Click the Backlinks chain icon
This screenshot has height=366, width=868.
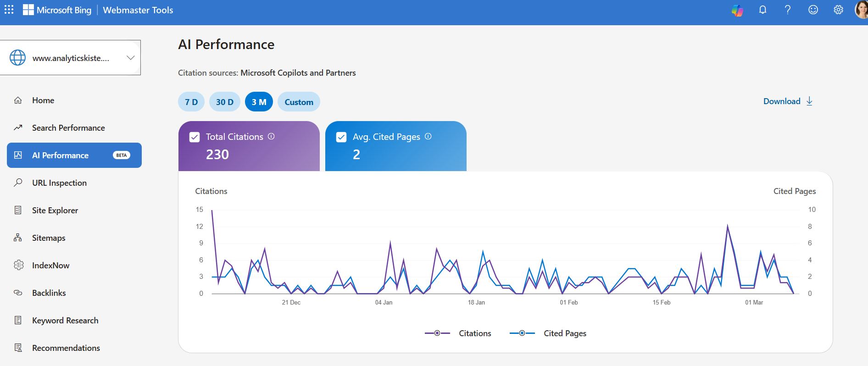[x=18, y=293]
